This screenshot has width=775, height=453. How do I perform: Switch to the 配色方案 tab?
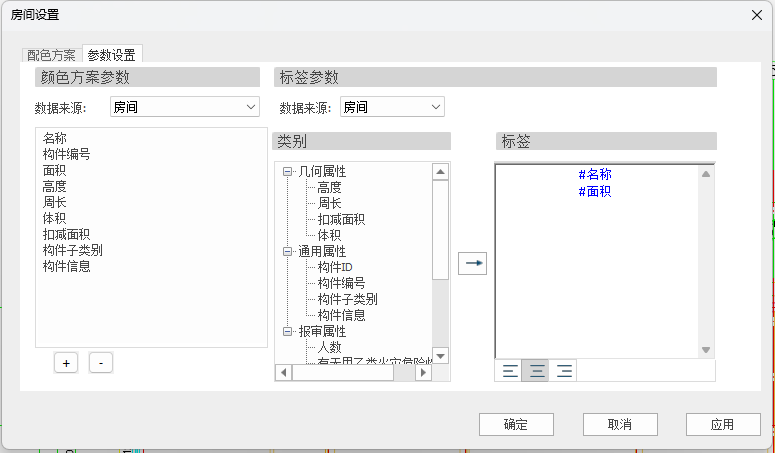[x=51, y=55]
